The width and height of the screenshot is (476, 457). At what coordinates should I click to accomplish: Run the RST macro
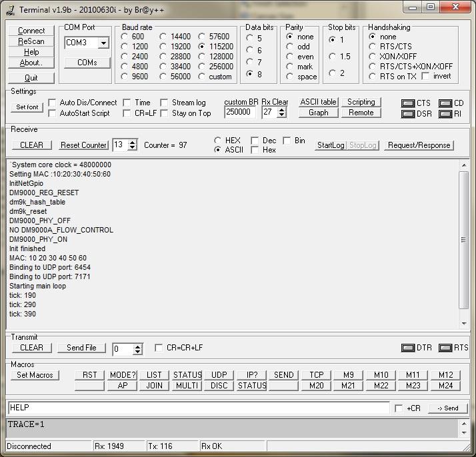coord(89,375)
